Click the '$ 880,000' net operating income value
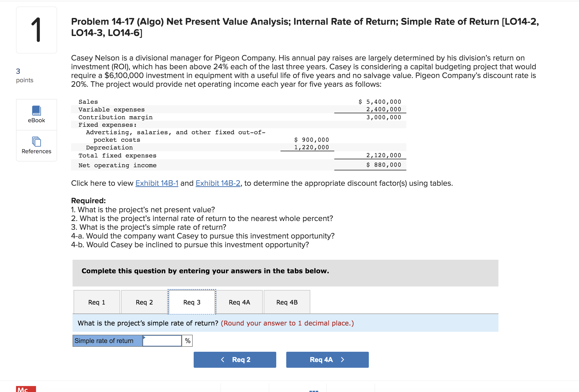 tap(384, 165)
